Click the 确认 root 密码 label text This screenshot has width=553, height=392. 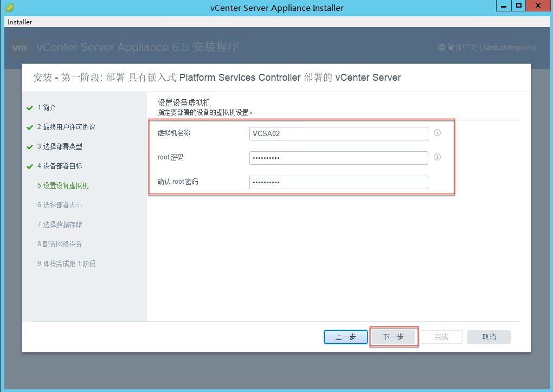178,182
